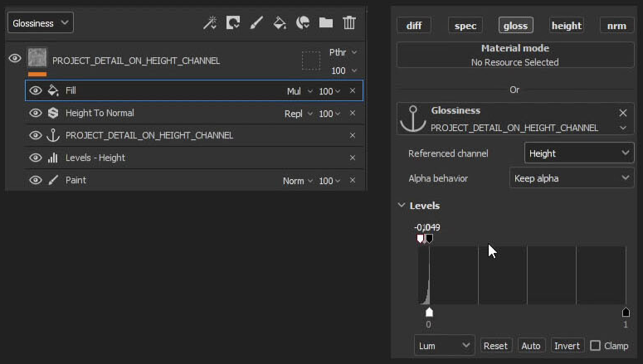The width and height of the screenshot is (643, 364).
Task: Expand the anchor resource chevron under Glossiness
Action: pos(623,128)
